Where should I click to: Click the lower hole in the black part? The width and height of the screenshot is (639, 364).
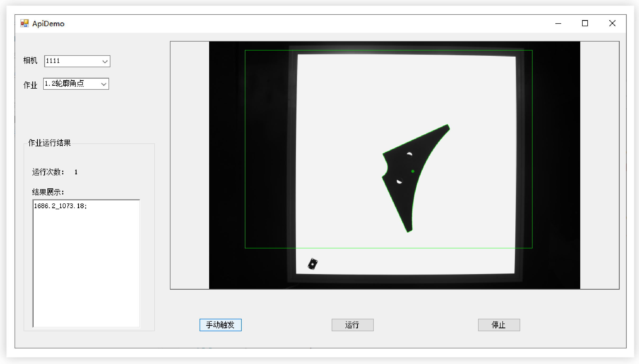pos(399,181)
